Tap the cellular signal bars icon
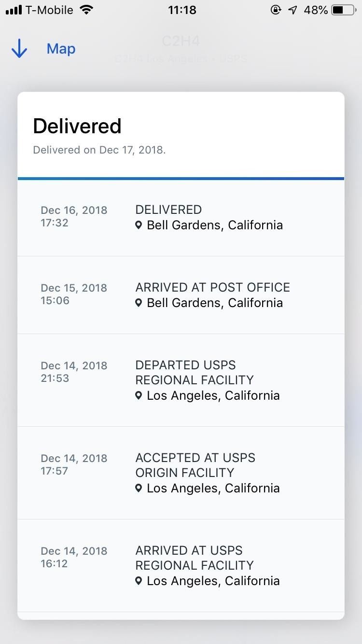 tap(14, 10)
